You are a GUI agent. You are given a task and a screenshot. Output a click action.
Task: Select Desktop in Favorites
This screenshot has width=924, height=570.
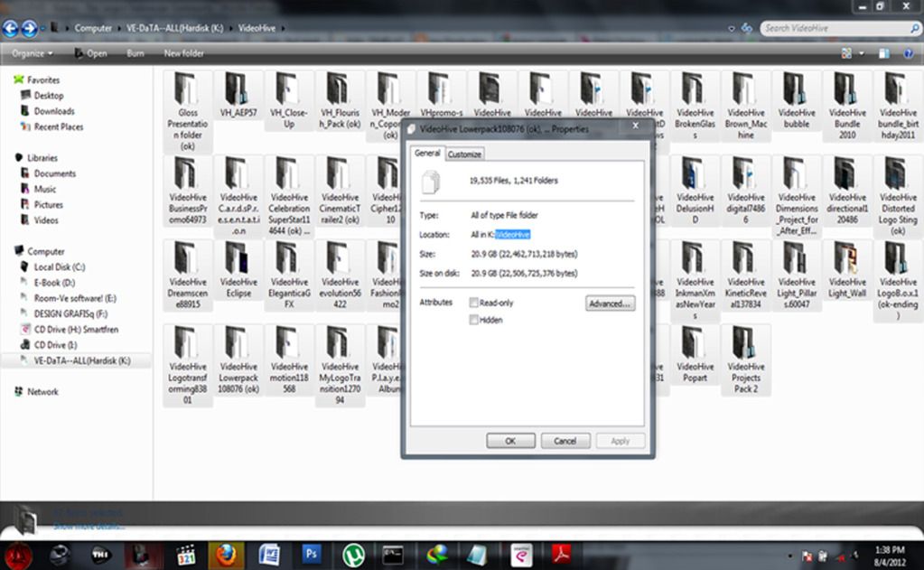pos(48,96)
